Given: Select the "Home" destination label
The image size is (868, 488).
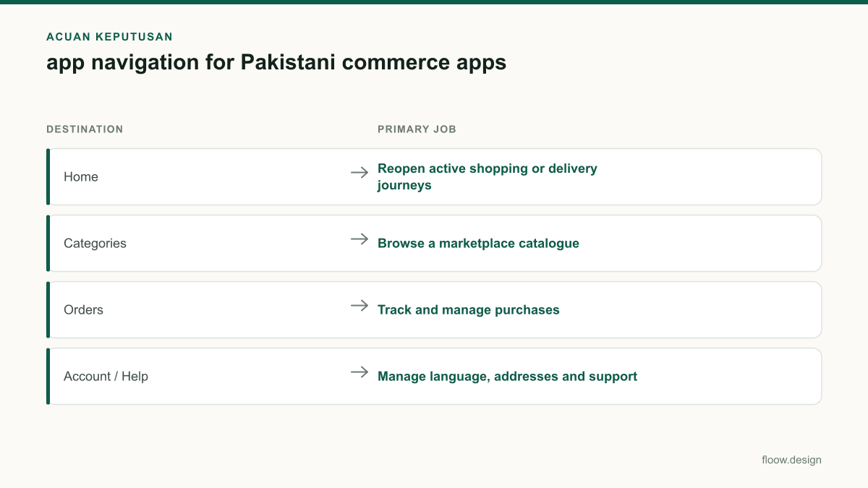Looking at the screenshot, I should (x=81, y=177).
